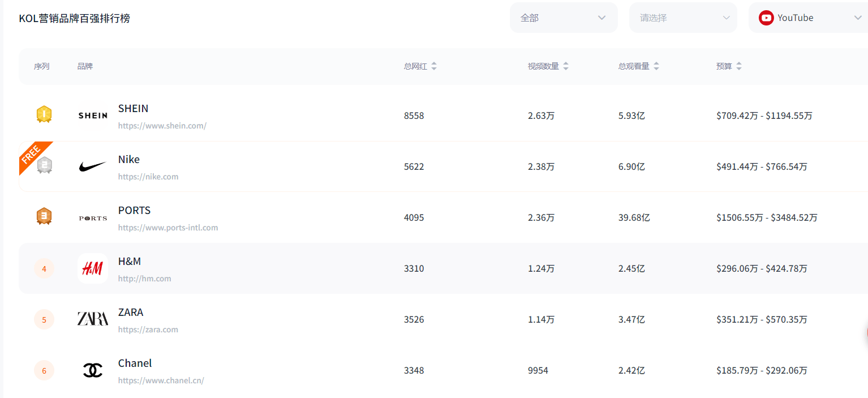Click the ZARA brand logo
Screen dimensions: 868x398
[93, 319]
